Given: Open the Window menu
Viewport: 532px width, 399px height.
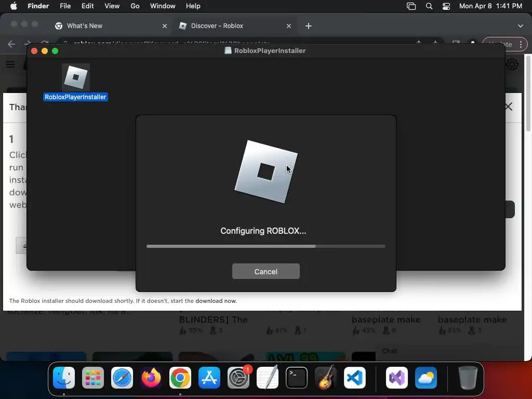Looking at the screenshot, I should (163, 6).
